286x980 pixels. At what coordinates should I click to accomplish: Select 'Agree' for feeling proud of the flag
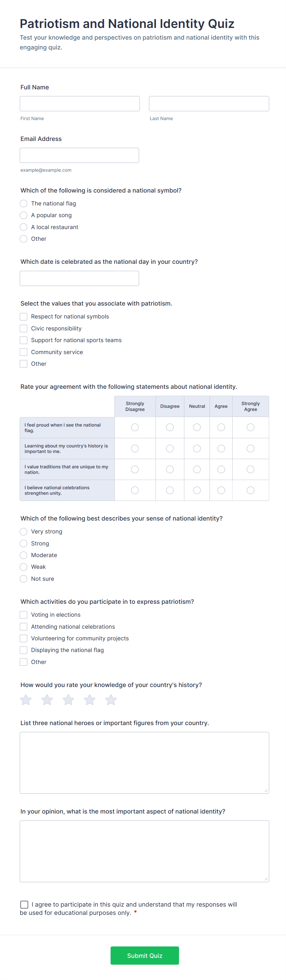(x=221, y=427)
